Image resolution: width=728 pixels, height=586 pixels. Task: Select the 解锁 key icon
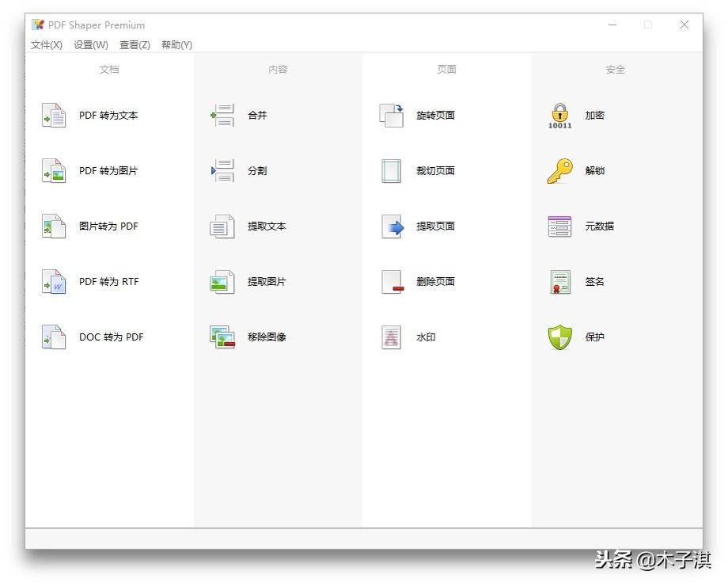pos(559,171)
